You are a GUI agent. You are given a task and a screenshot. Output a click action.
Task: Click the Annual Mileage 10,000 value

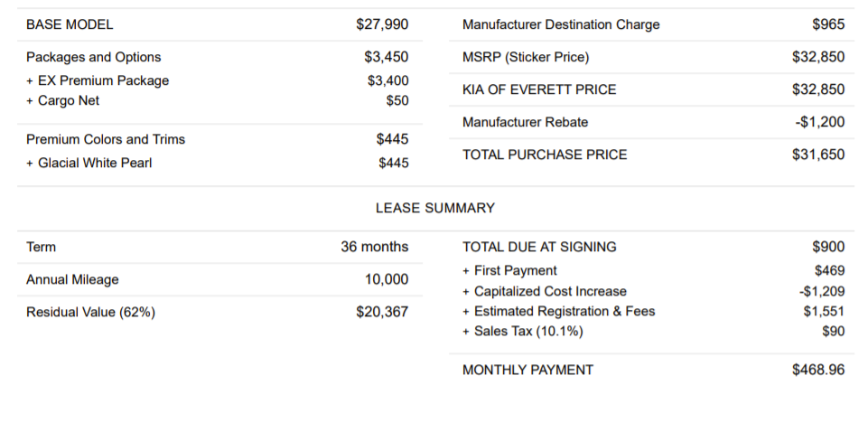click(x=387, y=279)
